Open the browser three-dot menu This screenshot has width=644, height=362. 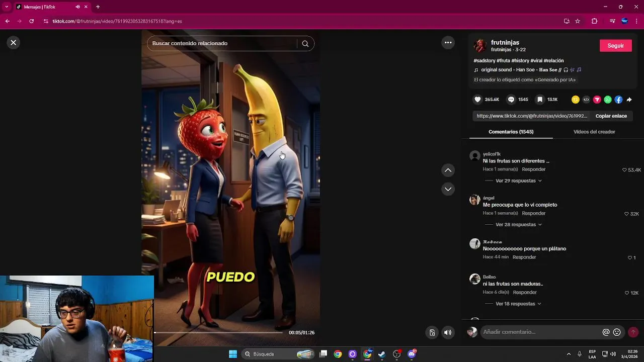[636, 21]
